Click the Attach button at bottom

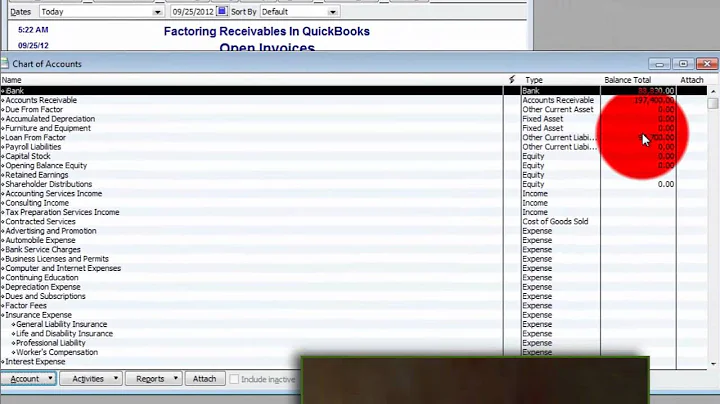pyautogui.click(x=205, y=379)
